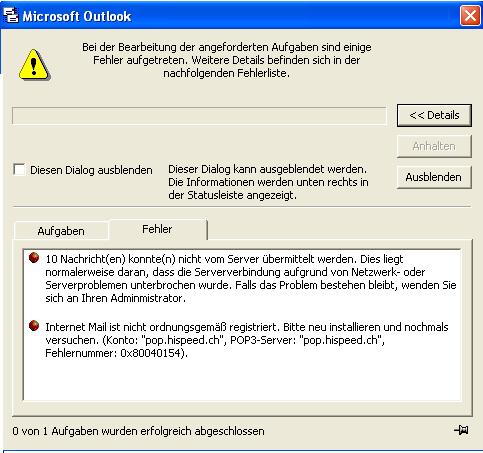Click the status text '0 von 1 Aufgaben'

138,431
